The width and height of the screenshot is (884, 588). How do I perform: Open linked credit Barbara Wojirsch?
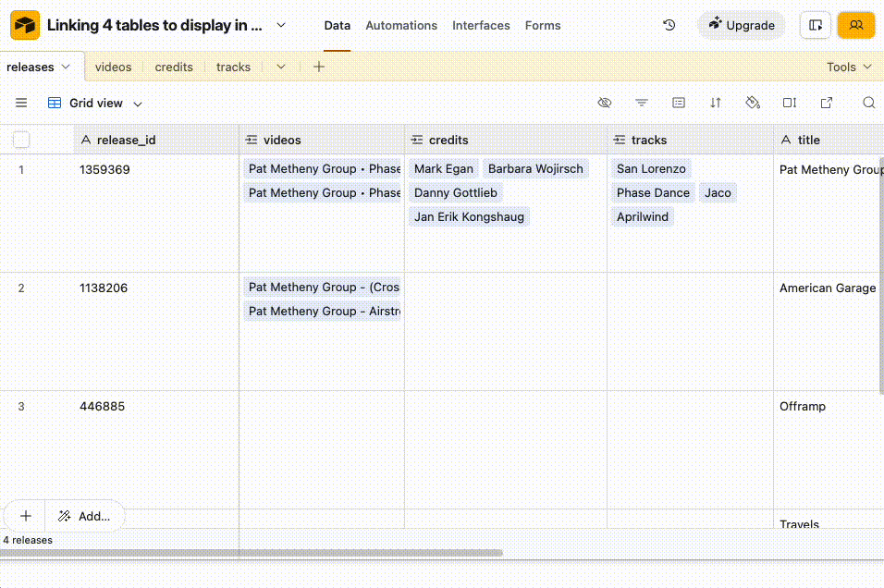[535, 168]
